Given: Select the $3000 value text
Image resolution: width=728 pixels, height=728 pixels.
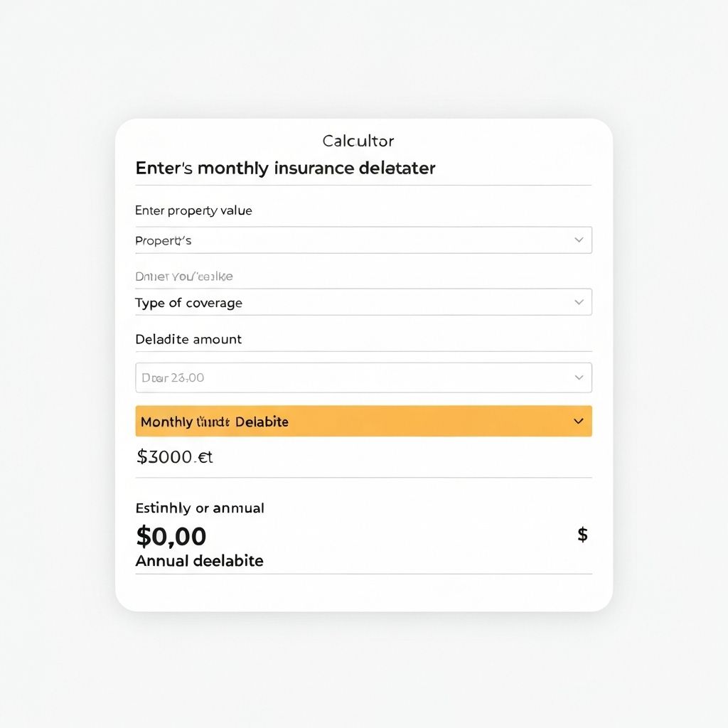Looking at the screenshot, I should coord(174,456).
